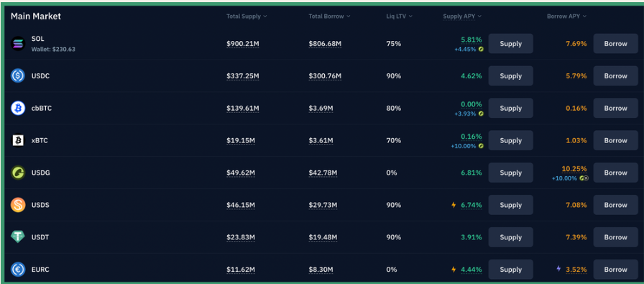Click EURC total supply $11.62M
The width and height of the screenshot is (644, 284).
[x=241, y=269]
